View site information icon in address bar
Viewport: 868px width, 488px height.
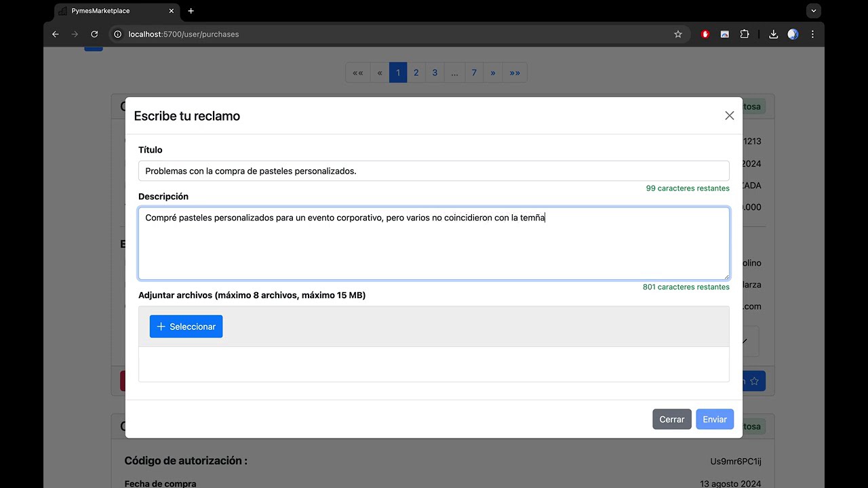point(117,34)
